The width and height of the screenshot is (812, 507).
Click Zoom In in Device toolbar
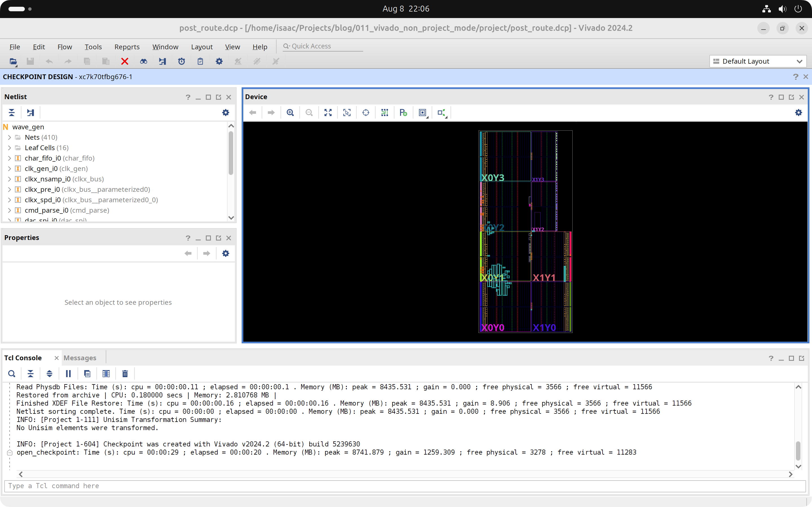pos(290,113)
